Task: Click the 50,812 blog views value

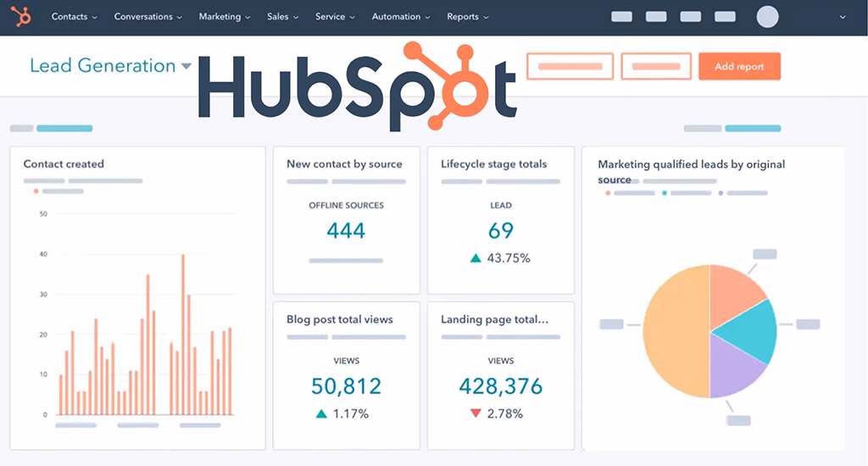Action: [x=346, y=386]
